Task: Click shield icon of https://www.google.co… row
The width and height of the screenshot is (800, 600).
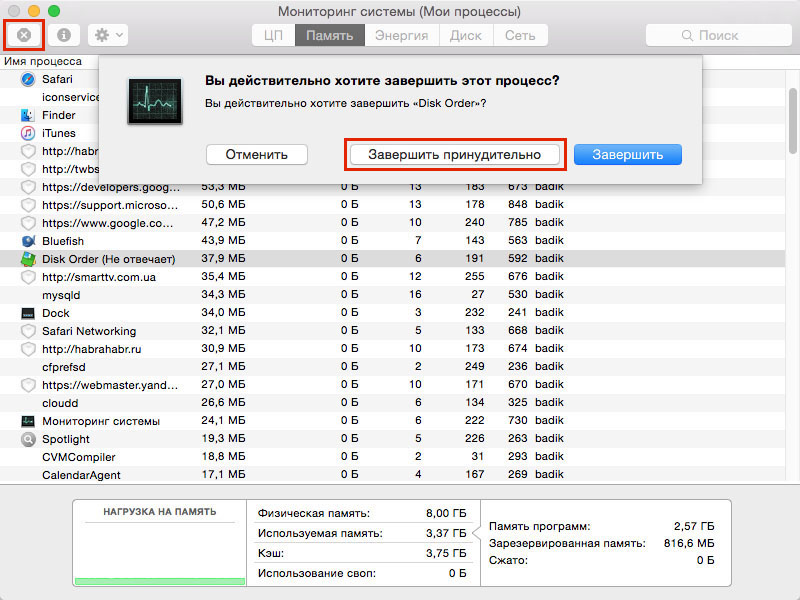Action: [x=28, y=223]
